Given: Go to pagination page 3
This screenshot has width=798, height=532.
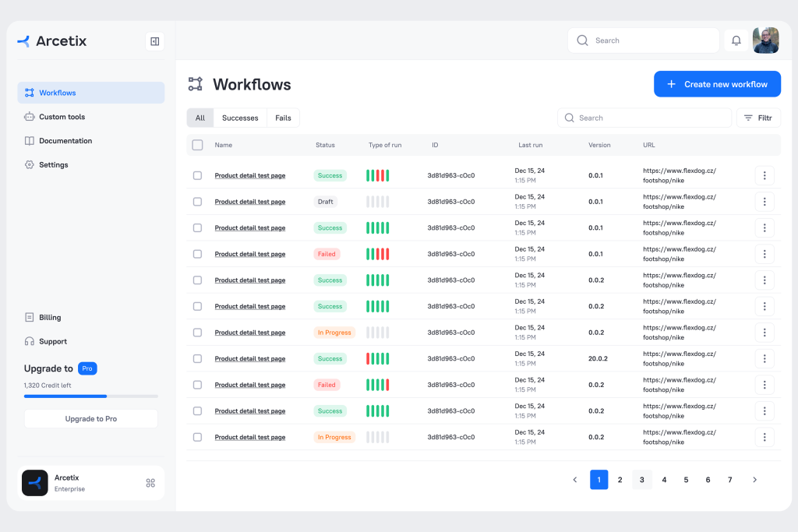Looking at the screenshot, I should pyautogui.click(x=642, y=480).
